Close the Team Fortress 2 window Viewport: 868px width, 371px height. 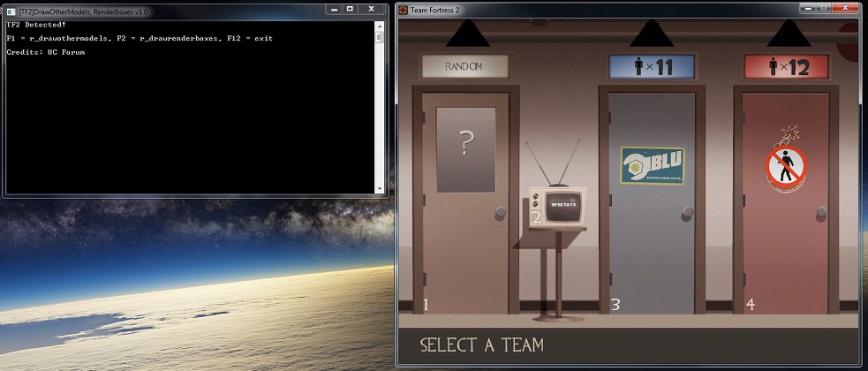(846, 8)
